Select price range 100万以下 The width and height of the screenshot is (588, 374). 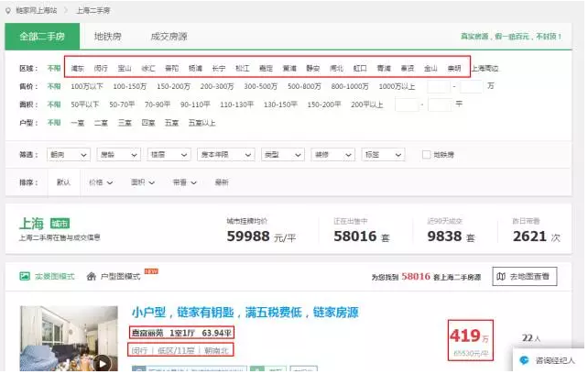87,86
